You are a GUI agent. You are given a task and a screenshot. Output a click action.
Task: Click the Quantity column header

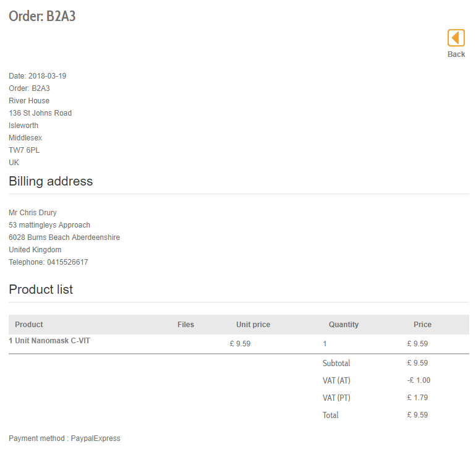(x=344, y=325)
